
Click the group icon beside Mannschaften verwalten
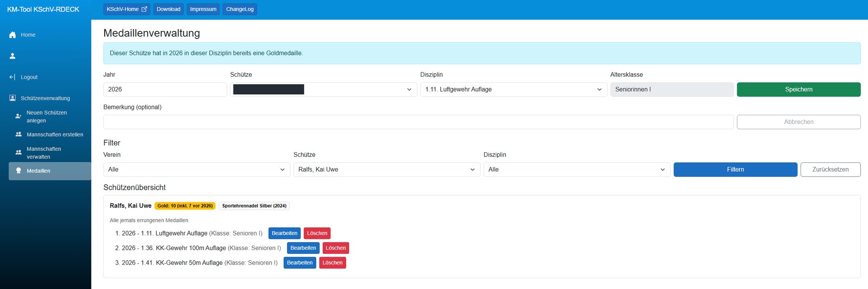(x=18, y=152)
